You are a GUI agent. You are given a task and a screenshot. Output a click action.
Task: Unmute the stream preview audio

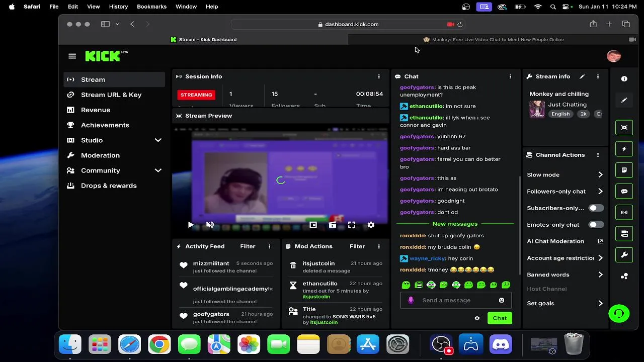coord(210,225)
